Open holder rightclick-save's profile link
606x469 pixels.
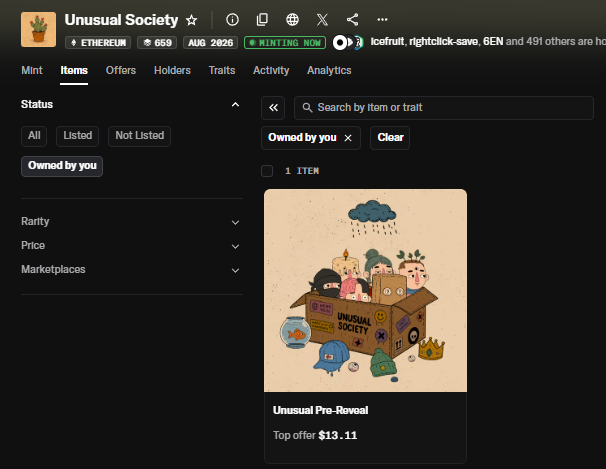coord(443,41)
